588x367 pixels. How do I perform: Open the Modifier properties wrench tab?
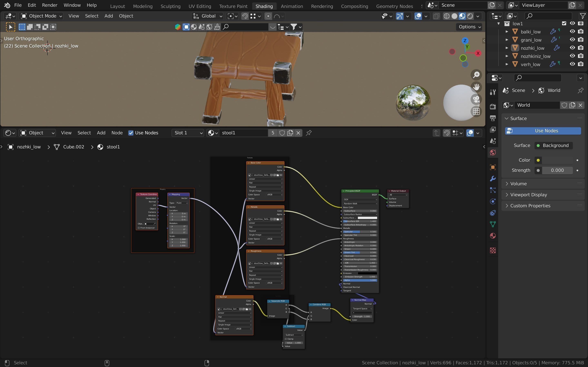point(493,179)
